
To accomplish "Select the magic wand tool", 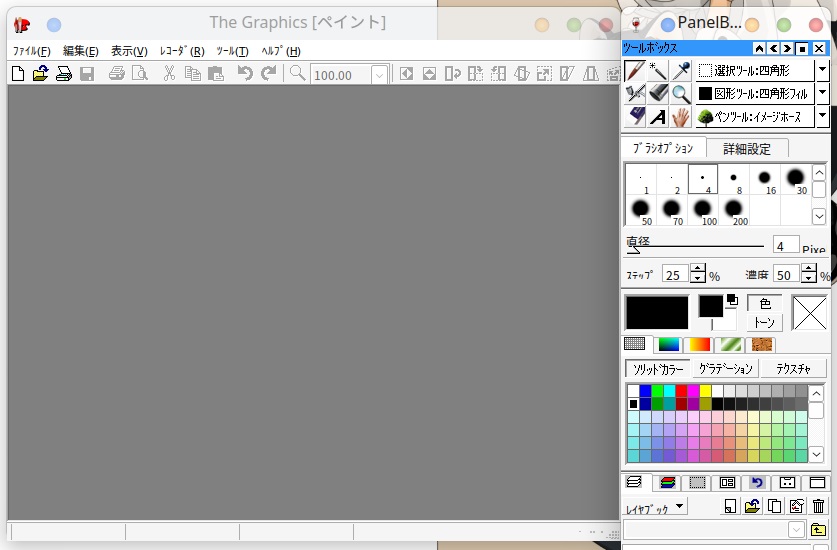I will [x=658, y=70].
